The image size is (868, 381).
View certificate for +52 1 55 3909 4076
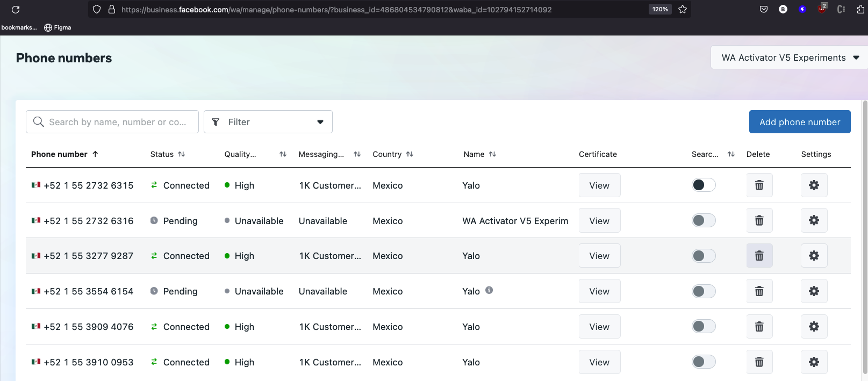pos(599,327)
